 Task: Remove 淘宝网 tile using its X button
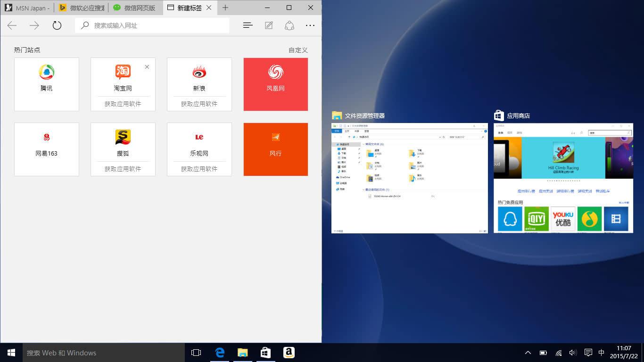point(147,67)
